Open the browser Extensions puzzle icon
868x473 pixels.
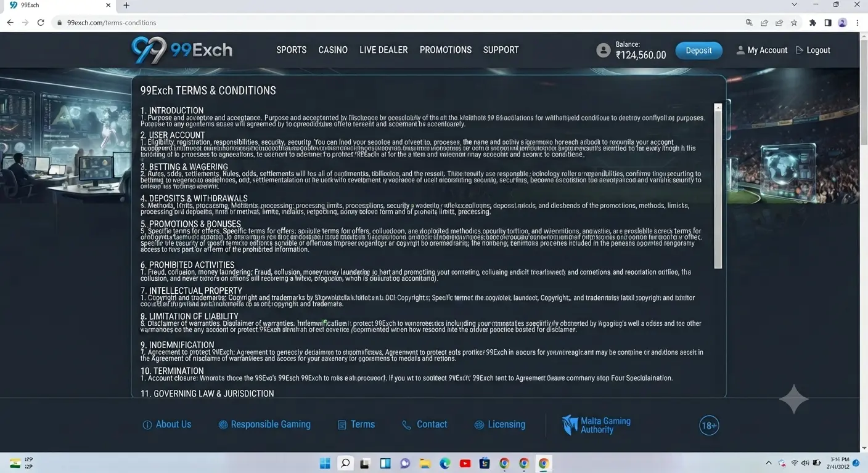tap(813, 22)
